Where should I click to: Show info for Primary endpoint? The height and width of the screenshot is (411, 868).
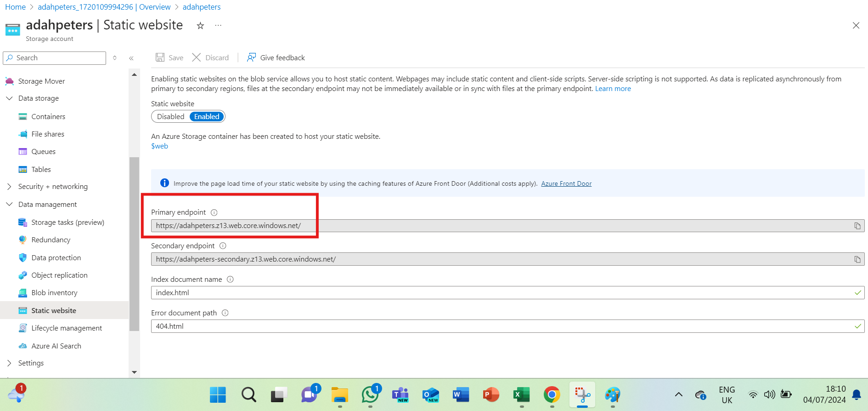(214, 212)
